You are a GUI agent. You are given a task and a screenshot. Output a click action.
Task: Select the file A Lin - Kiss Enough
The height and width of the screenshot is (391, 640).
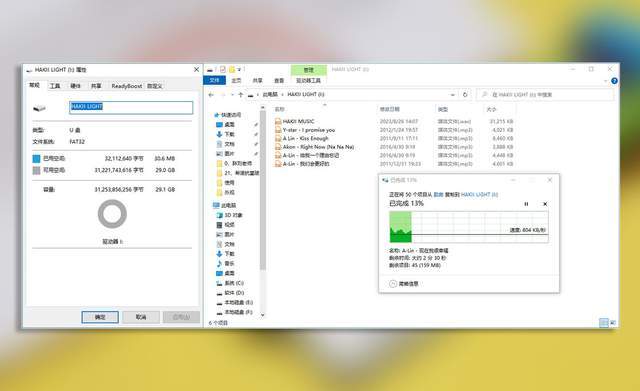[x=305, y=138]
